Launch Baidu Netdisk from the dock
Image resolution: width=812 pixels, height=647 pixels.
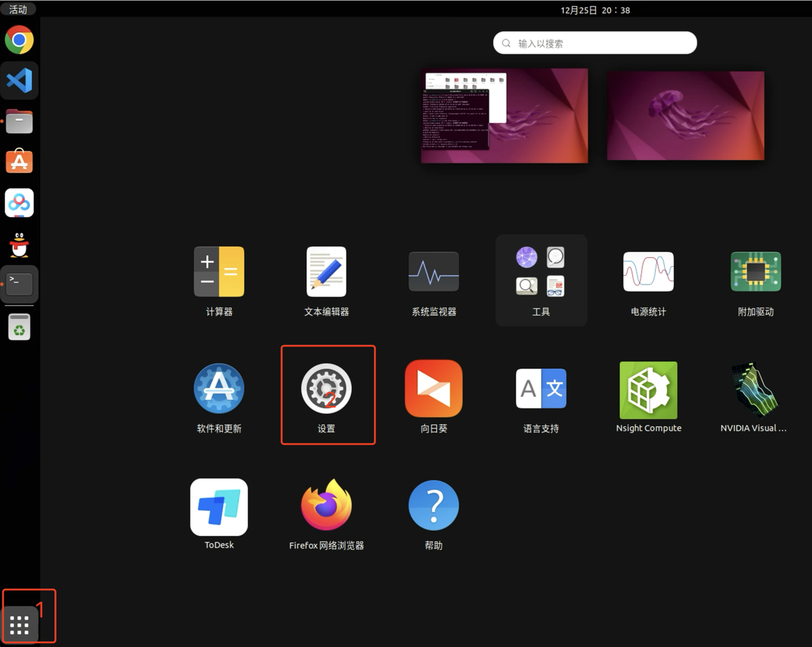pos(19,203)
